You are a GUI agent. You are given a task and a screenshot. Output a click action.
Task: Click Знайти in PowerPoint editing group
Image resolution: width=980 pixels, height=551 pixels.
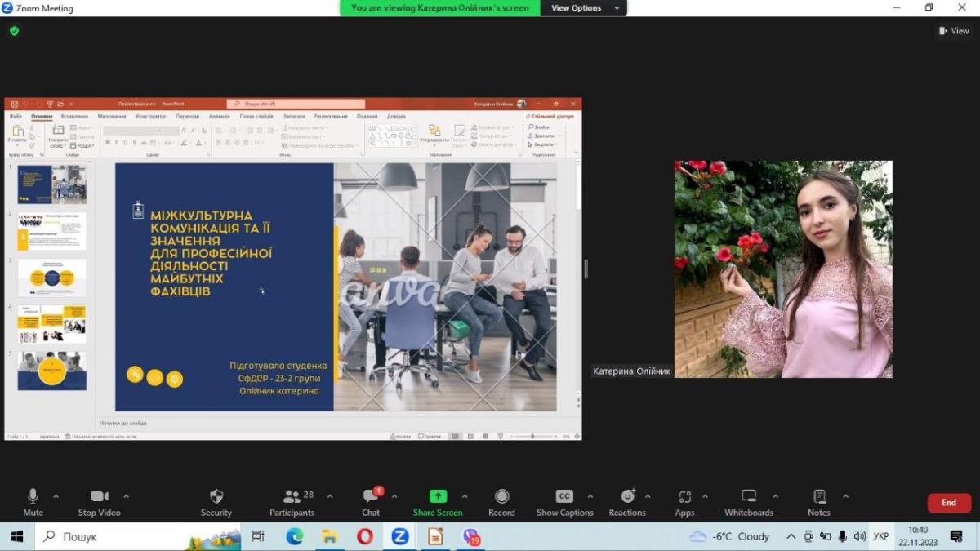(x=539, y=127)
